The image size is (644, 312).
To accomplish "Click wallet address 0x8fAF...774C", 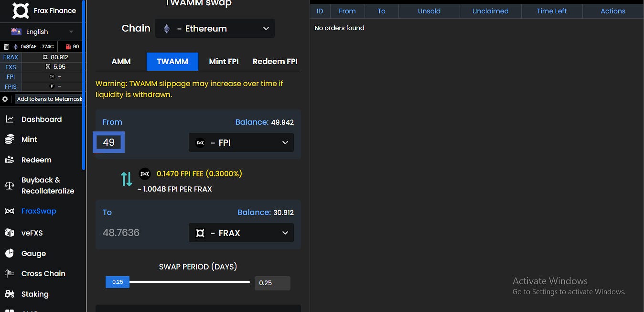I will (x=37, y=47).
